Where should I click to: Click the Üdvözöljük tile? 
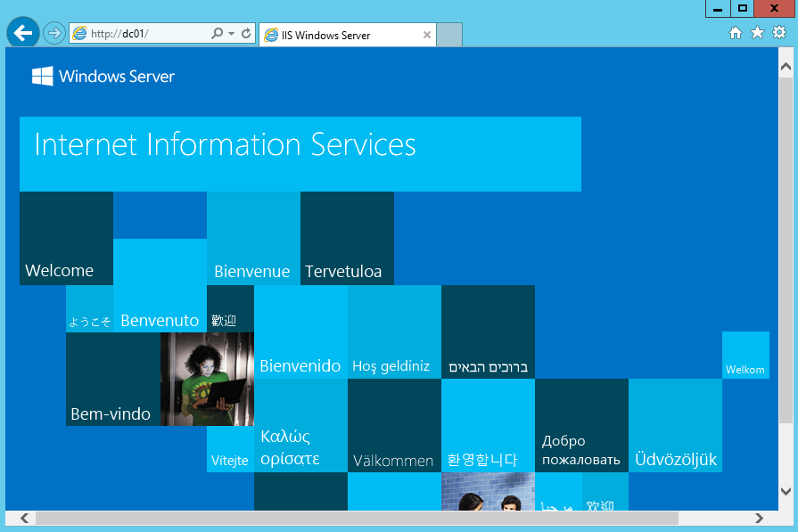pos(675,425)
